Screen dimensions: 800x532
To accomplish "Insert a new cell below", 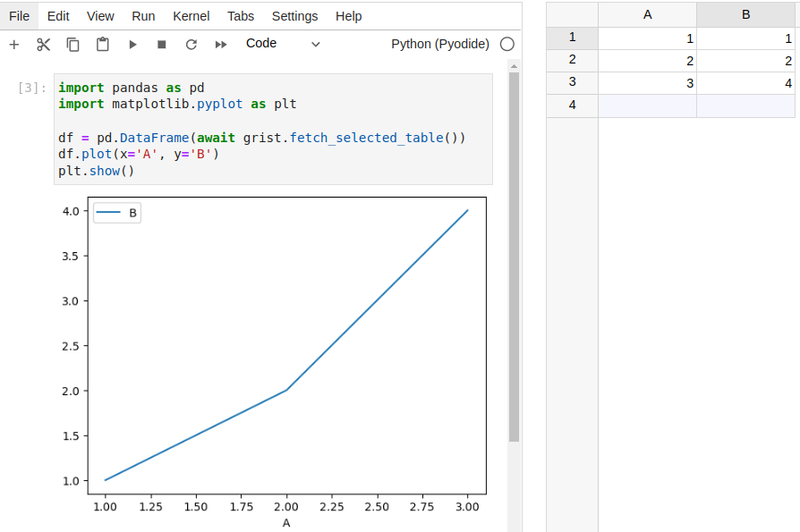I will pos(13,43).
